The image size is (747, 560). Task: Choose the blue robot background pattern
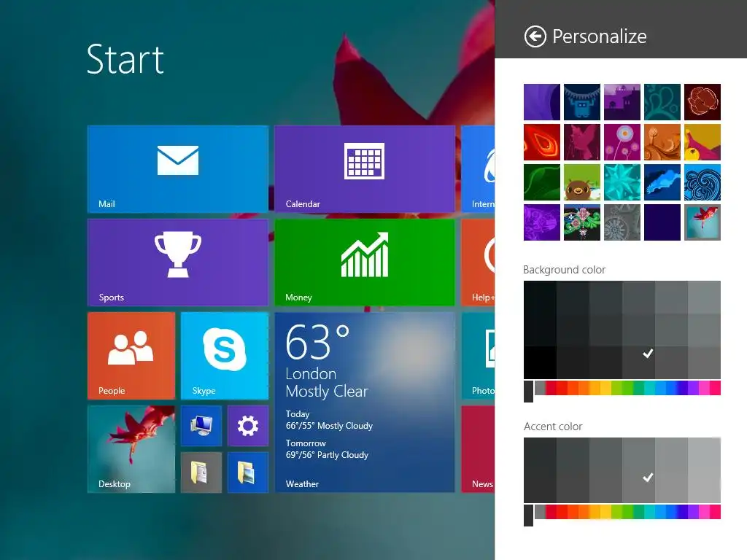coord(581,102)
